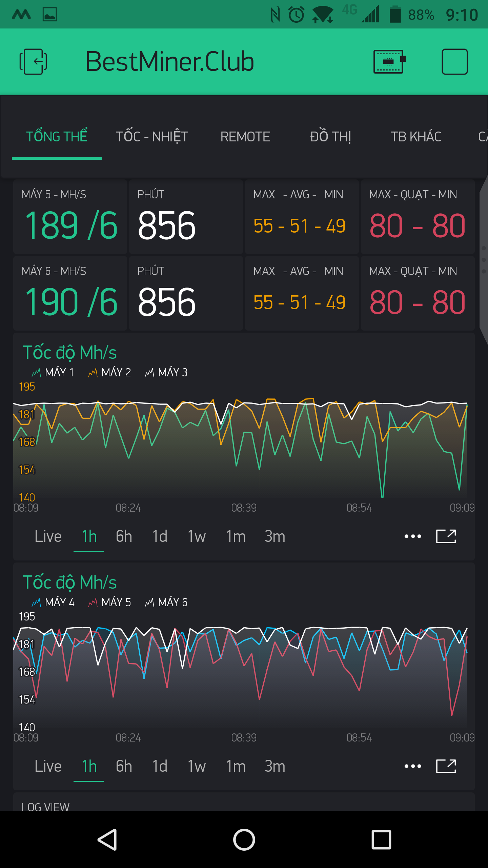Image resolution: width=488 pixels, height=868 pixels.
Task: Toggle MÁY 2 series in first chart legend
Action: coord(109,373)
